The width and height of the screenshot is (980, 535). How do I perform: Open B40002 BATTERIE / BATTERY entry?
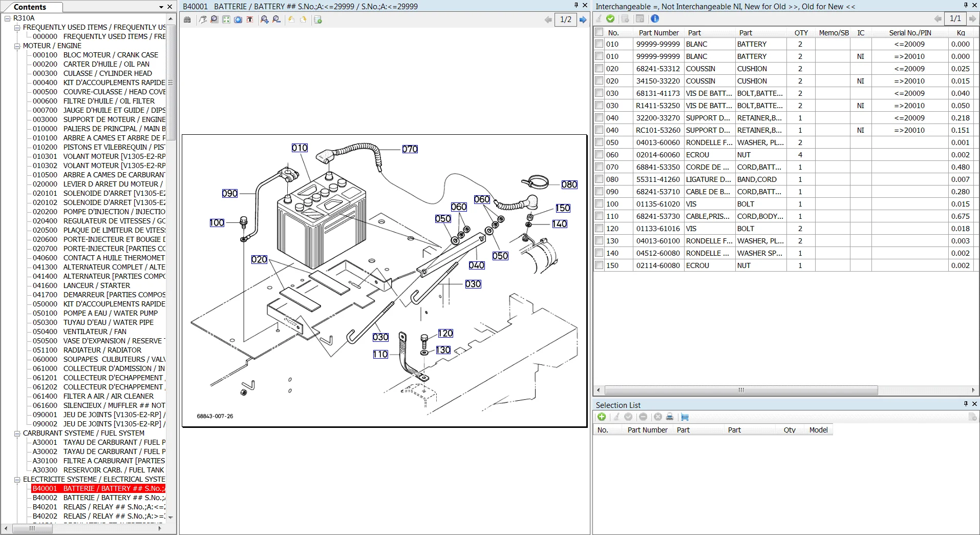(98, 498)
